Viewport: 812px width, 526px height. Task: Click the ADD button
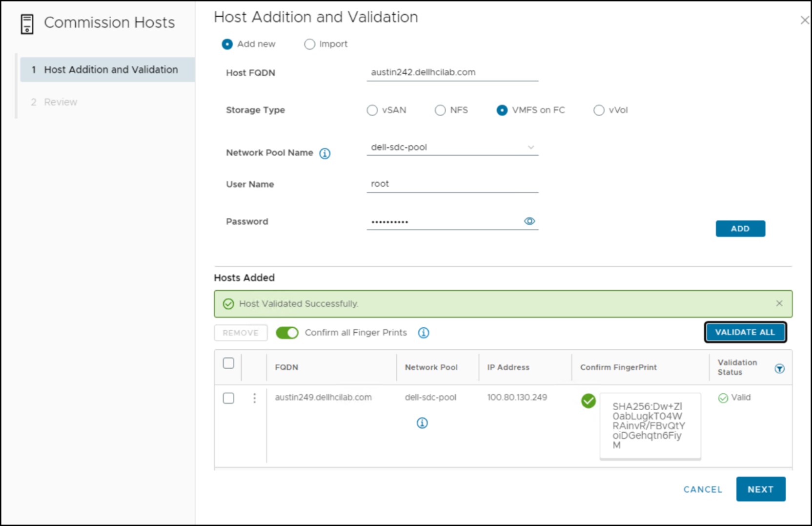(740, 229)
